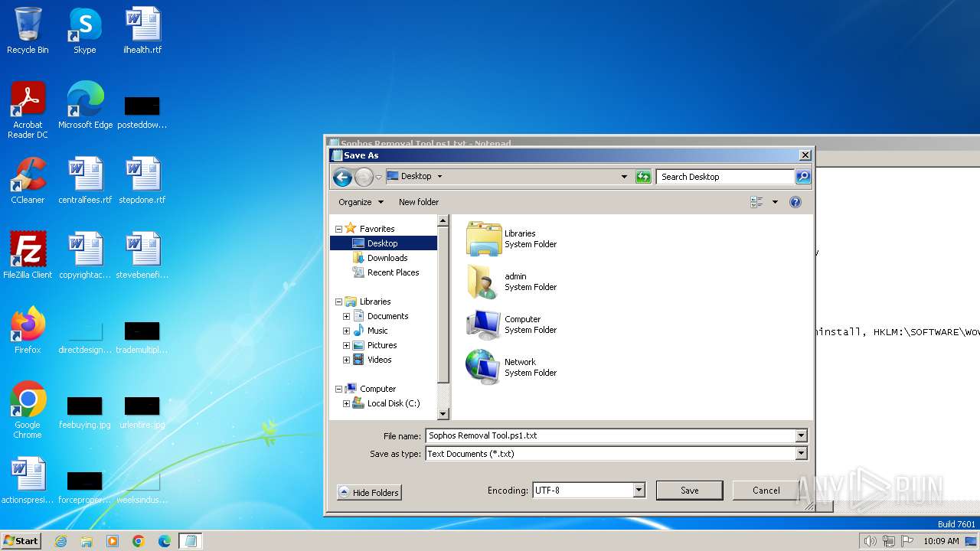Open Chrome from the taskbar
The height and width of the screenshot is (551, 980).
[139, 541]
